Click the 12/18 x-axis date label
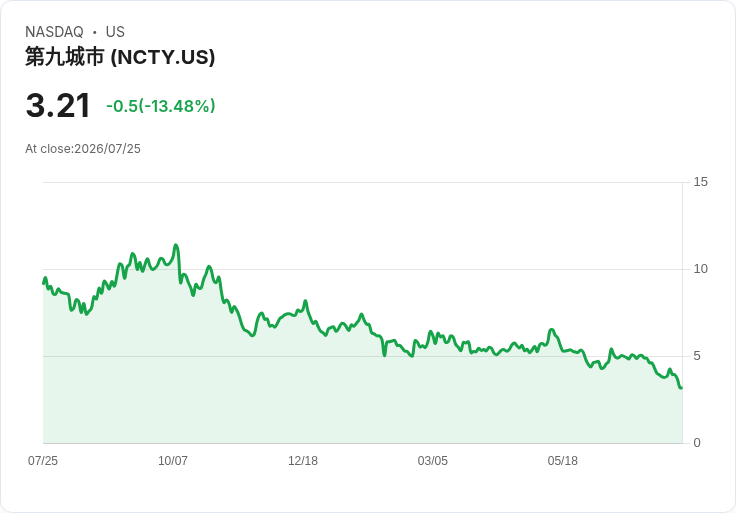The image size is (736, 513). point(303,461)
